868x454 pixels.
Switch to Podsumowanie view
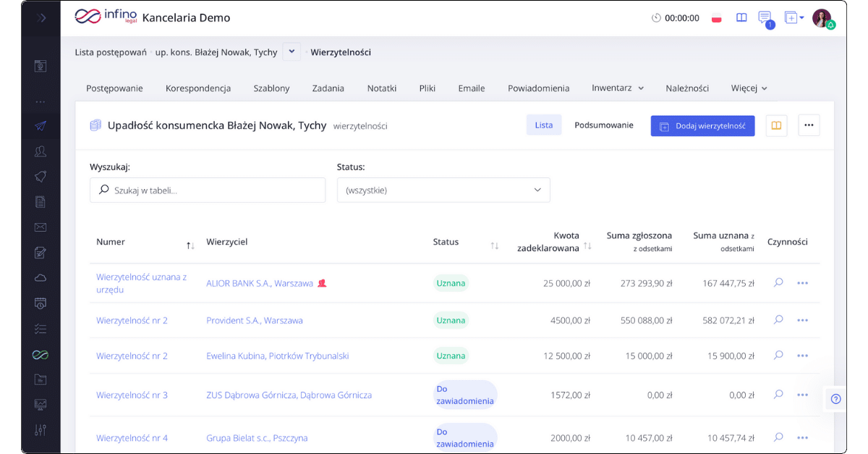604,125
